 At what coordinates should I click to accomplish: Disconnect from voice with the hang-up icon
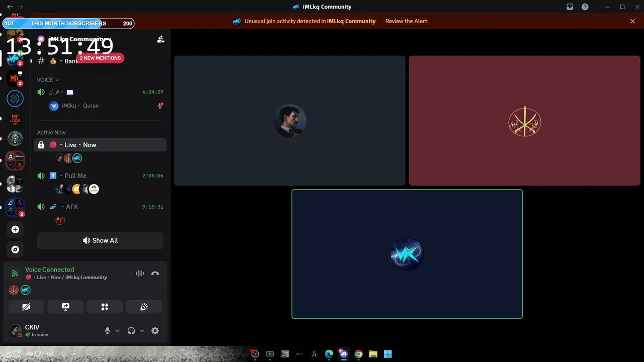155,274
